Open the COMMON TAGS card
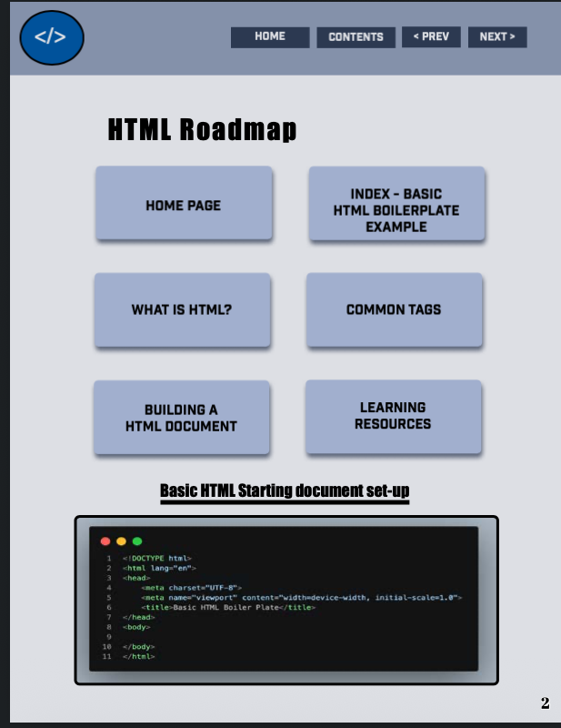Image resolution: width=561 pixels, height=728 pixels. (395, 309)
